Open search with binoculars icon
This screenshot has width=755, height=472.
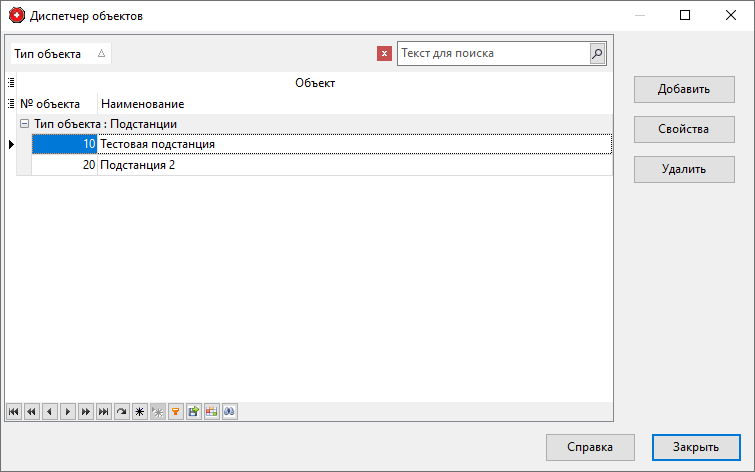click(x=230, y=412)
